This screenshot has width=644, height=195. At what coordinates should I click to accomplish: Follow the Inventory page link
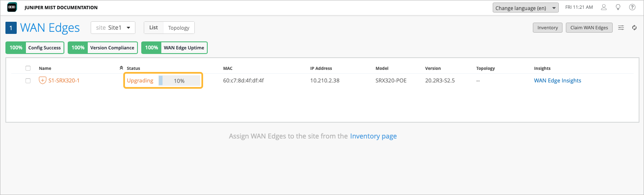[373, 136]
